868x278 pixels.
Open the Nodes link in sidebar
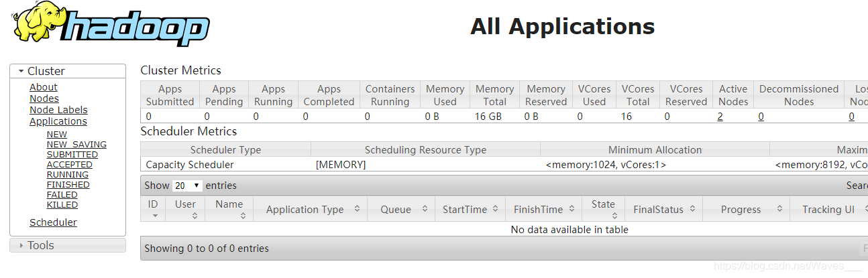tap(44, 98)
